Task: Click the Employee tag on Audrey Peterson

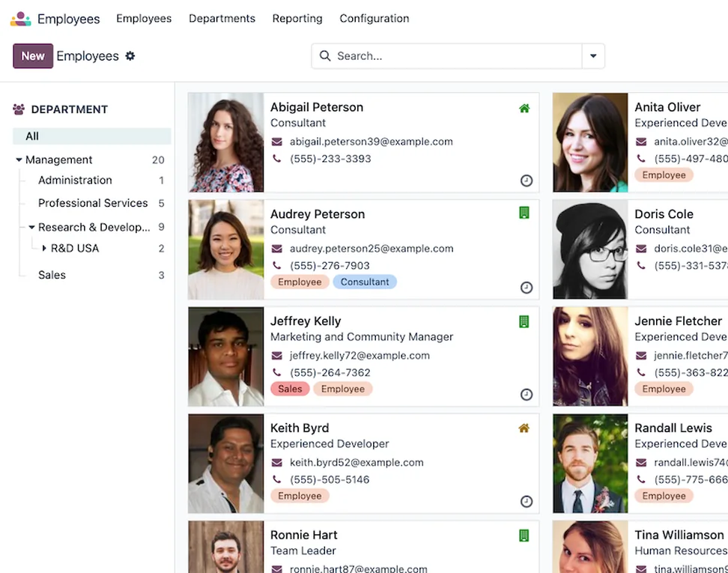Action: point(300,282)
